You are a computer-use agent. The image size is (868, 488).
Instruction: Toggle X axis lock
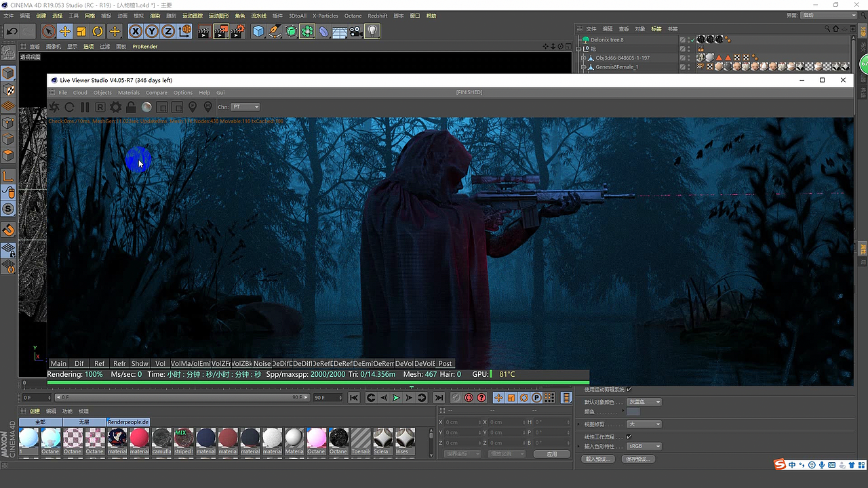coord(136,31)
